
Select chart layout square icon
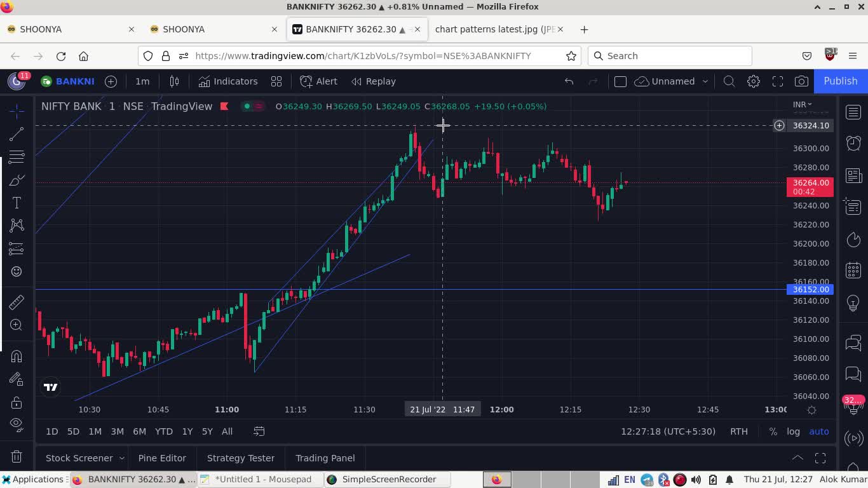[620, 81]
